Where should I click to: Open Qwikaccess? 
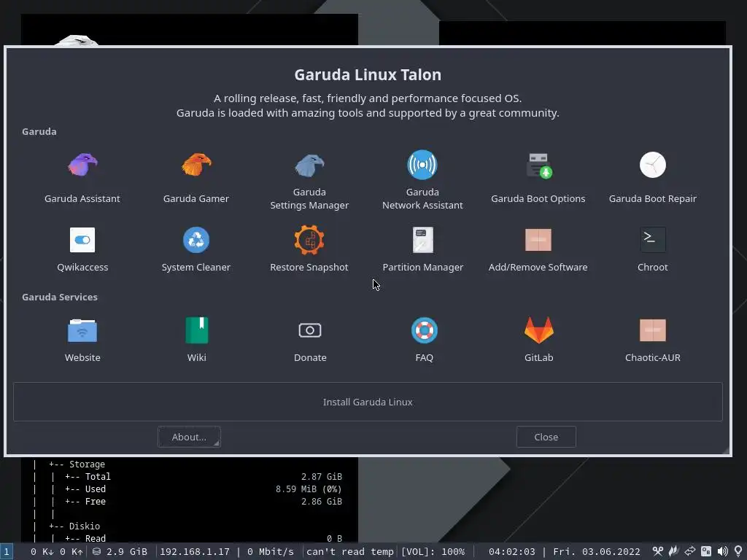(x=82, y=249)
